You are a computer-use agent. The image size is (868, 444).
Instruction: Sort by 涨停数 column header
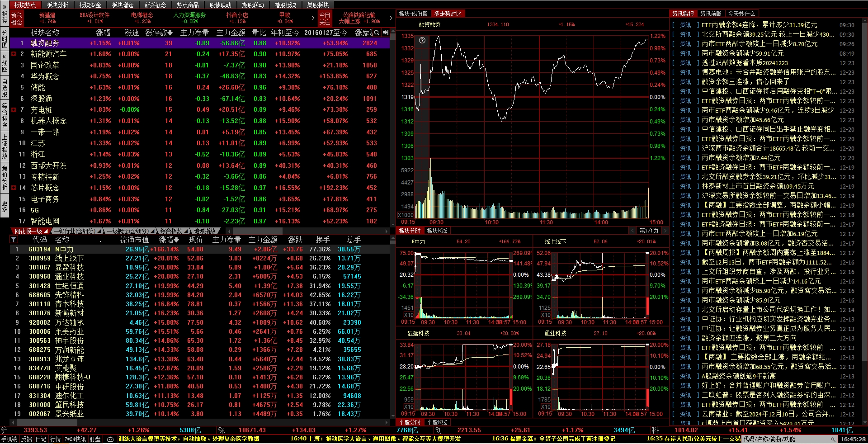tap(159, 33)
